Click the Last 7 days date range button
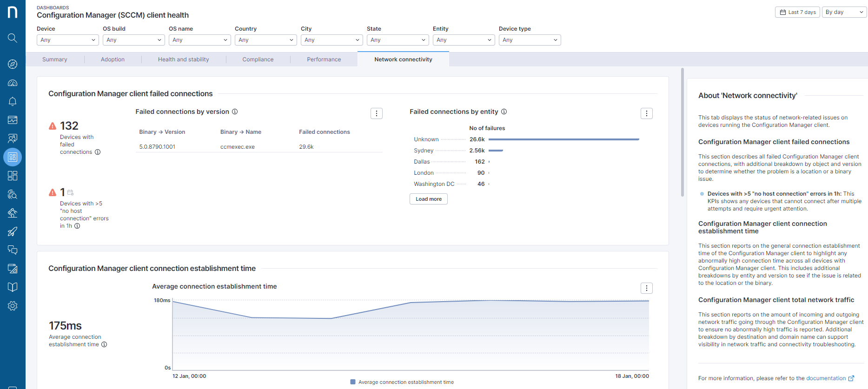Viewport: 868px width, 389px height. tap(798, 12)
